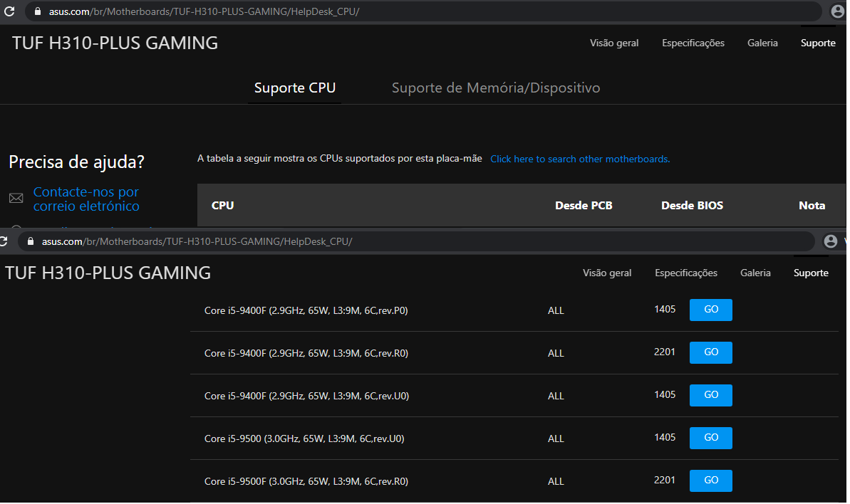Switch to the Suporte CPU tab

click(295, 88)
